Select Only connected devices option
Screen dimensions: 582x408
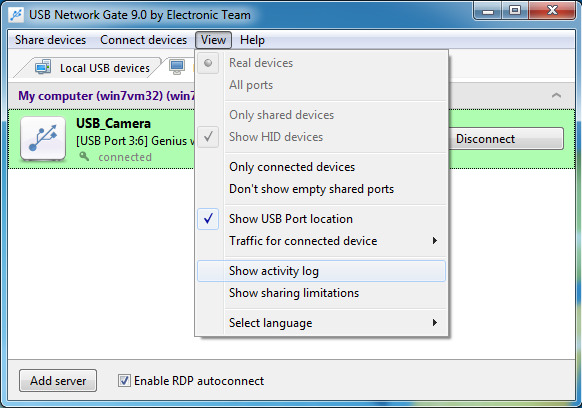point(321,167)
